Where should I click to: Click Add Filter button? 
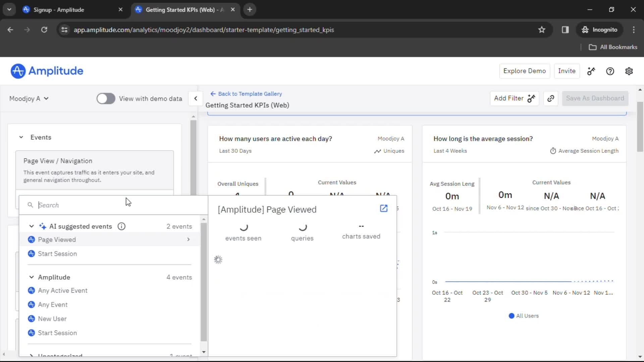(x=515, y=99)
